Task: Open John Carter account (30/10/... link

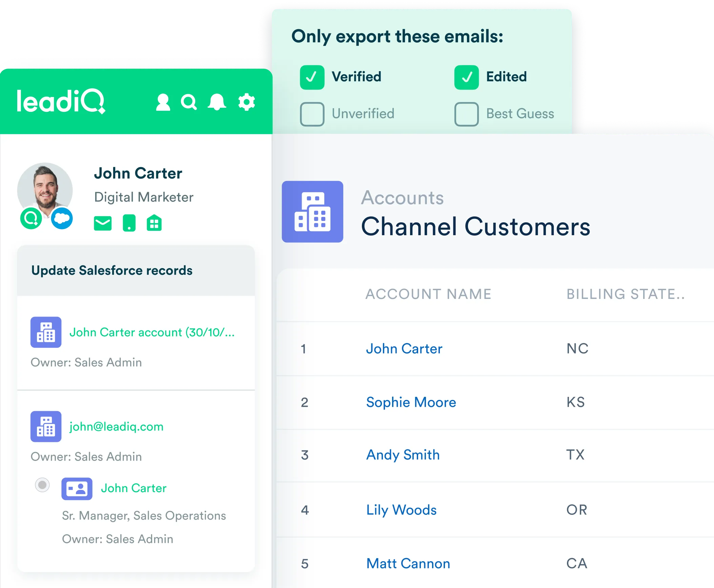Action: coord(152,332)
